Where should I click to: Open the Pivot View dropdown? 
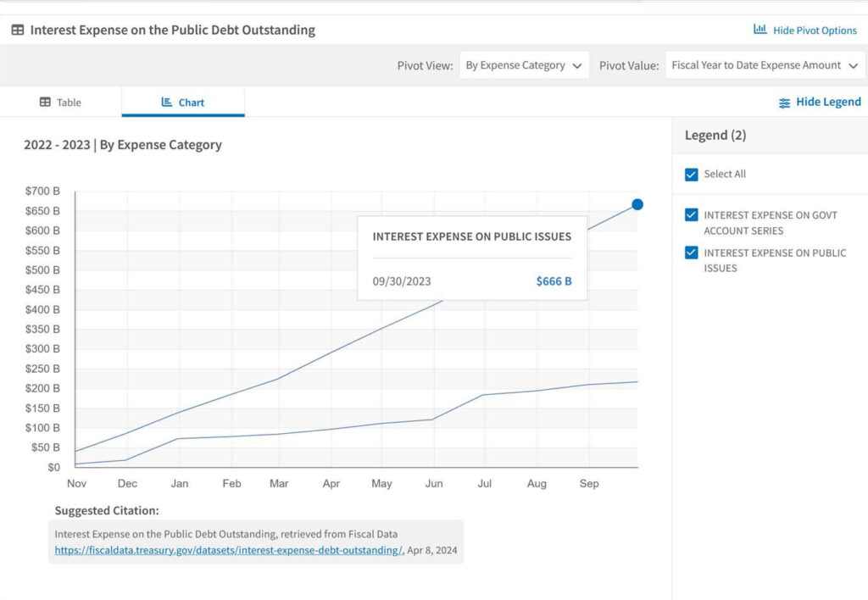[525, 65]
